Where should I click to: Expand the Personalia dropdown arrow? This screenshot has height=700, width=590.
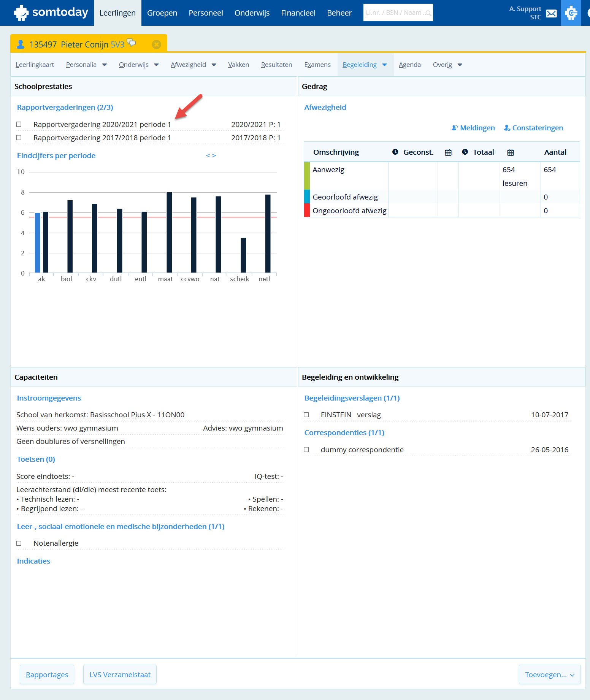pos(105,65)
